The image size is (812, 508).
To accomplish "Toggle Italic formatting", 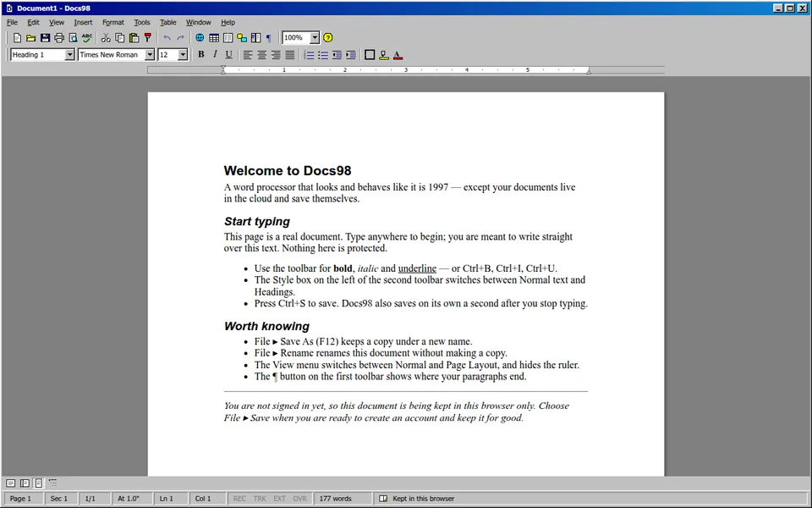I will pyautogui.click(x=215, y=55).
